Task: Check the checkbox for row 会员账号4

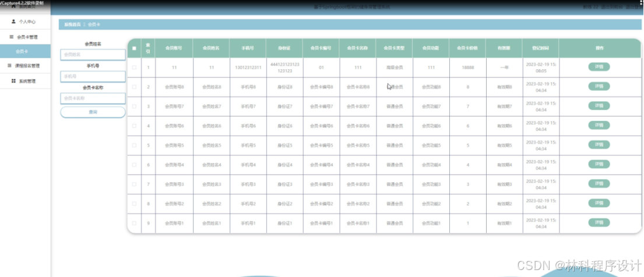Action: click(x=134, y=165)
